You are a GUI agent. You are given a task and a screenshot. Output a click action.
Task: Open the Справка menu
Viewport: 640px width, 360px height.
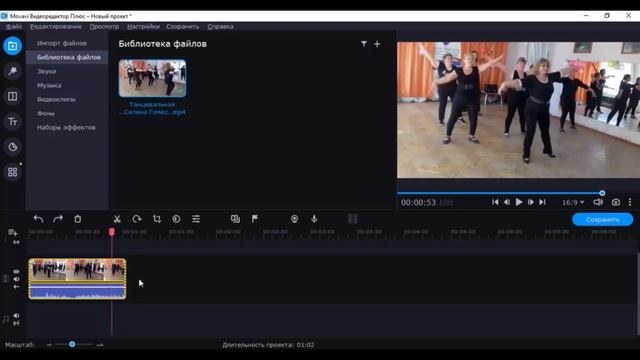tap(220, 27)
